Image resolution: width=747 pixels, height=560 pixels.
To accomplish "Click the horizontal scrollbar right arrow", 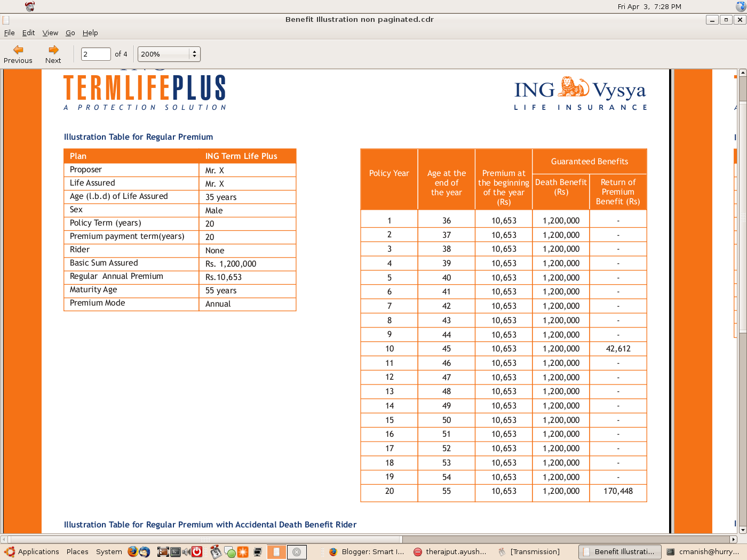I will pos(734,539).
